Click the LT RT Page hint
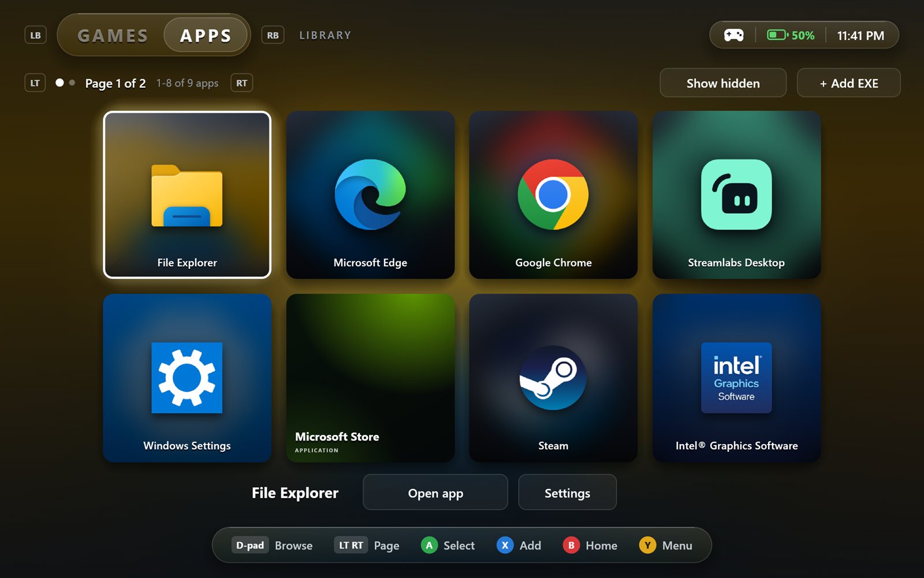Viewport: 924px width, 578px height. (367, 545)
